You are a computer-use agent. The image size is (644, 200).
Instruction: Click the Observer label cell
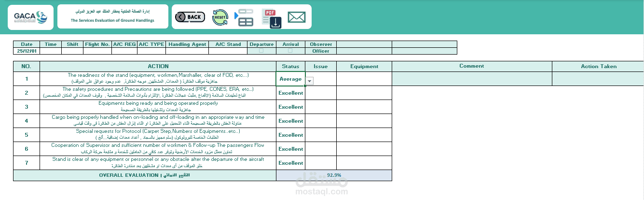pyautogui.click(x=321, y=44)
